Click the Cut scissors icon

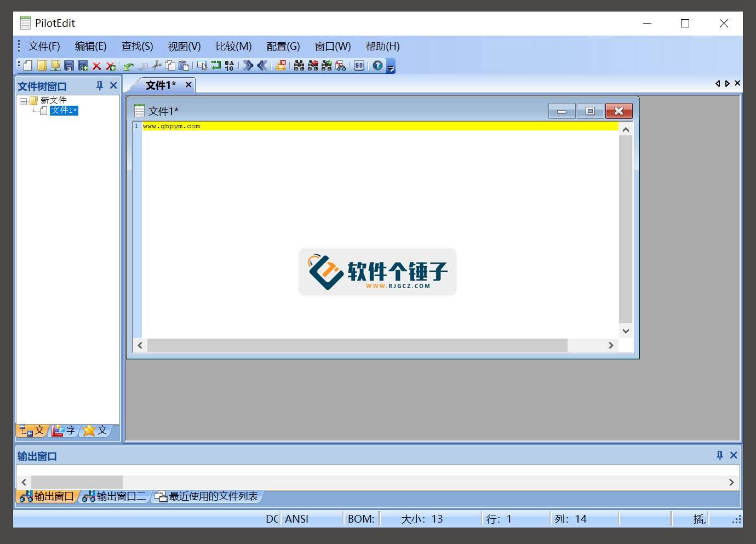[157, 66]
